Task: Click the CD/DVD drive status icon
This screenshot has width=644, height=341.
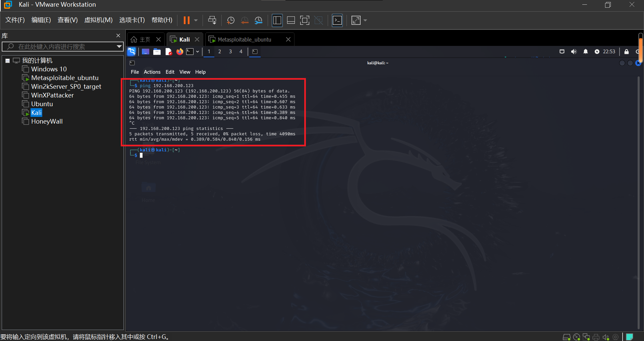Action: [577, 337]
